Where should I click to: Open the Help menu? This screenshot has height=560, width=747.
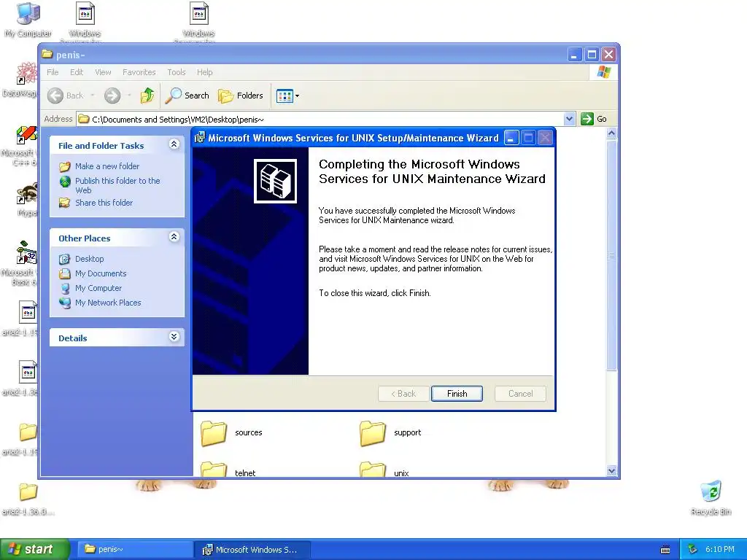tap(205, 72)
